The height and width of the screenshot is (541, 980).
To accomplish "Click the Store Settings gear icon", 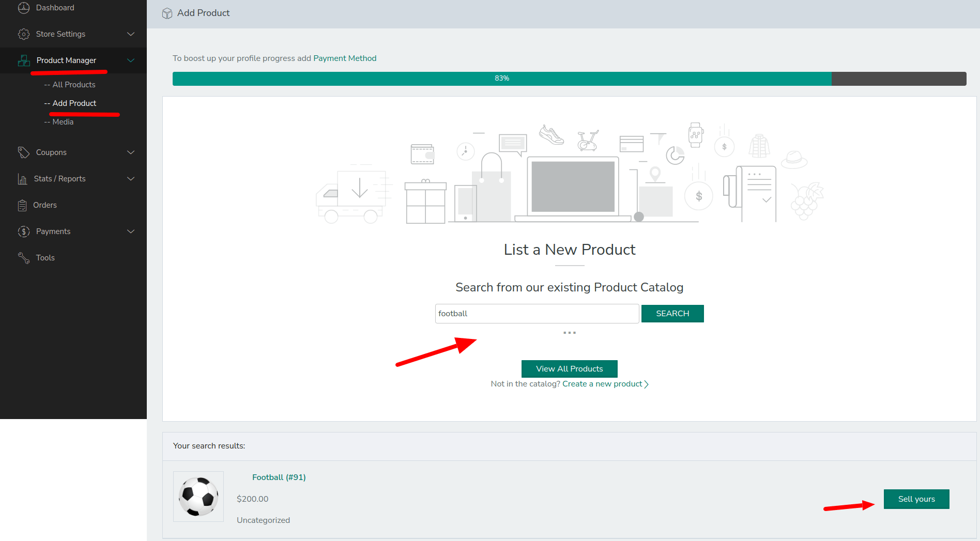I will pyautogui.click(x=24, y=34).
